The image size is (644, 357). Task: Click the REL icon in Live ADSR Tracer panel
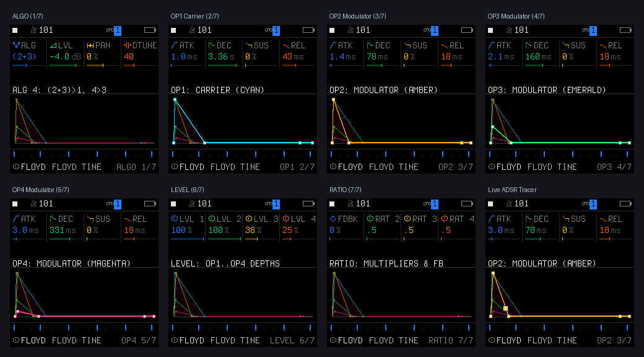tap(603, 219)
